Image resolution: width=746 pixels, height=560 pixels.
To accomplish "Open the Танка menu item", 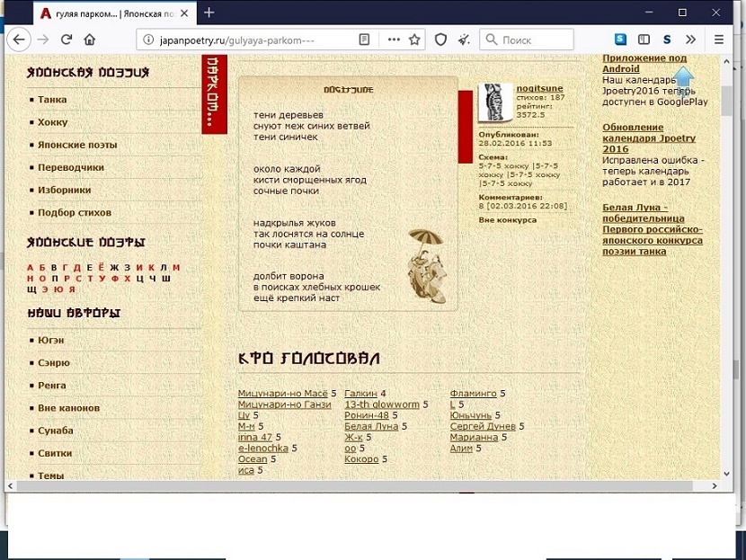I will pos(52,100).
